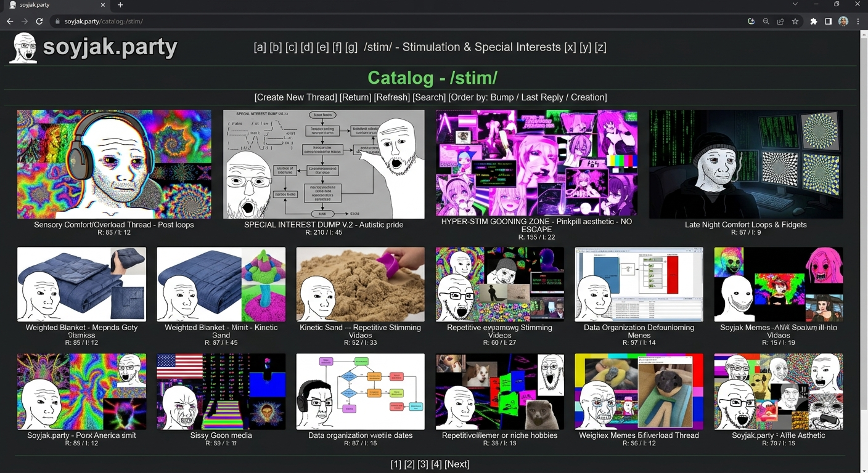Click the [Next] page link
The width and height of the screenshot is (868, 473).
(457, 464)
